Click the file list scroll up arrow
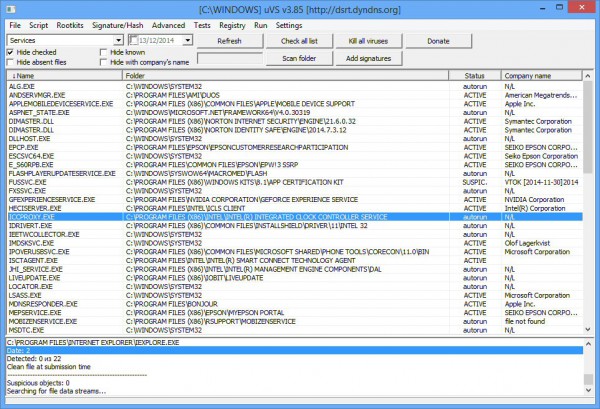Viewport: 600px width, 409px height. coord(588,76)
